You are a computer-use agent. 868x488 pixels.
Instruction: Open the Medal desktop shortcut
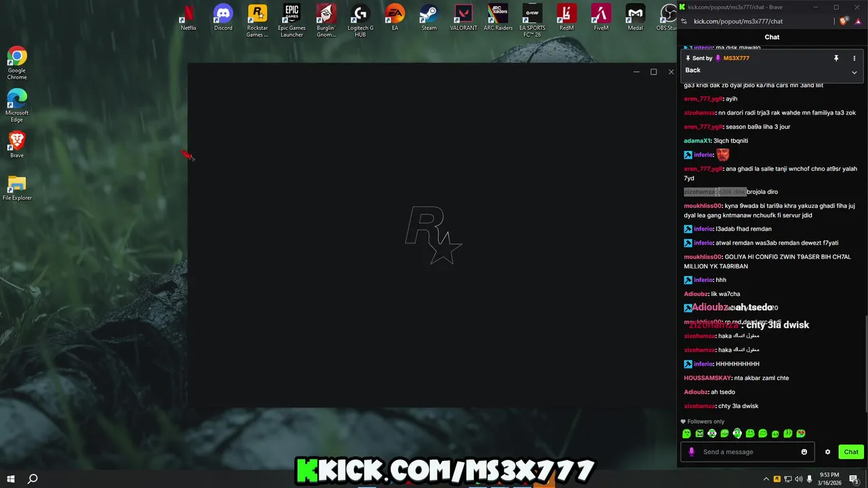[635, 18]
